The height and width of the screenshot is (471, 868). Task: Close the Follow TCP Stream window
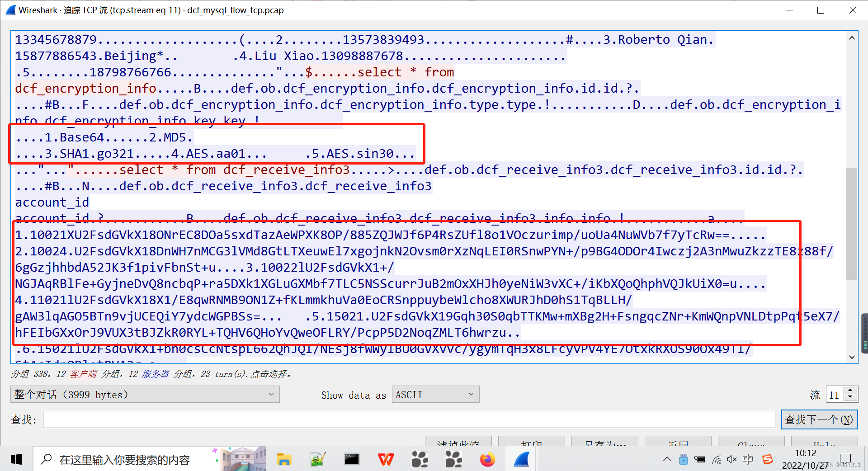point(853,10)
